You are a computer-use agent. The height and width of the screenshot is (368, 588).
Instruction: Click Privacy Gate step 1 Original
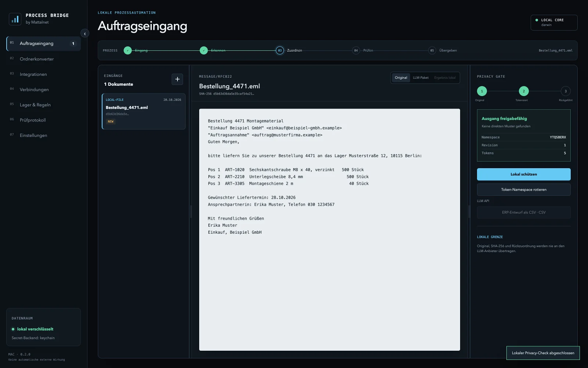pos(482,91)
